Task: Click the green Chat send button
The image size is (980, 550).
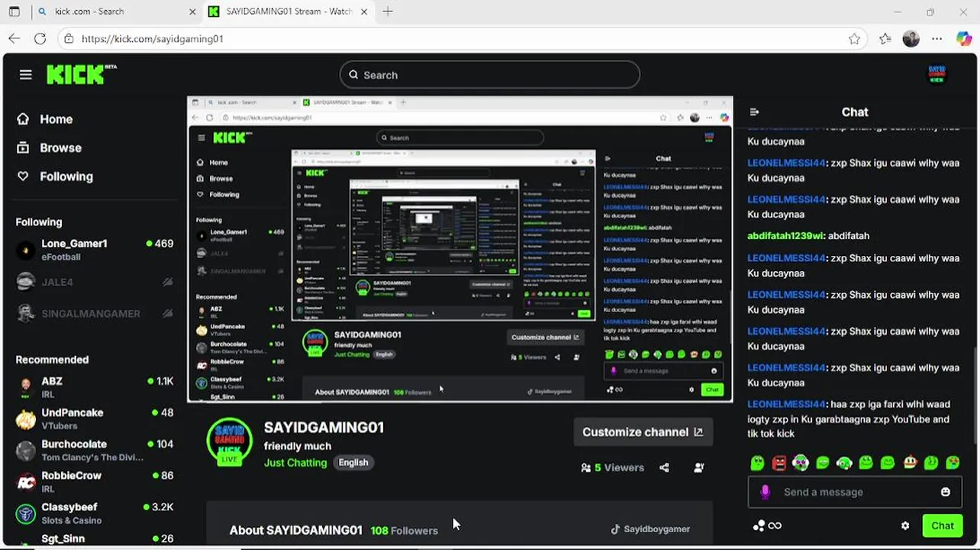Action: [942, 526]
